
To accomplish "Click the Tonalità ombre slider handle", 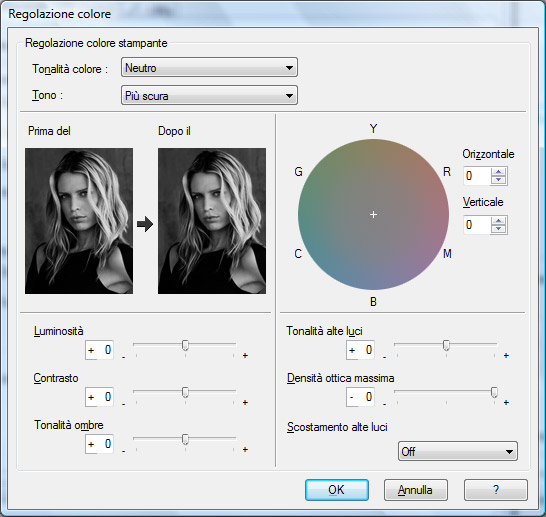I will coord(186,439).
